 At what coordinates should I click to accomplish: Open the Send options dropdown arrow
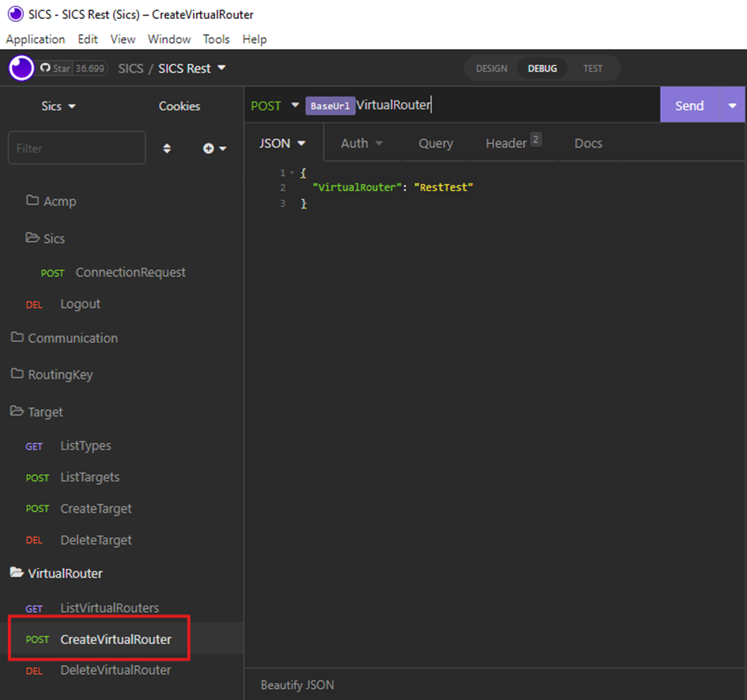click(732, 106)
